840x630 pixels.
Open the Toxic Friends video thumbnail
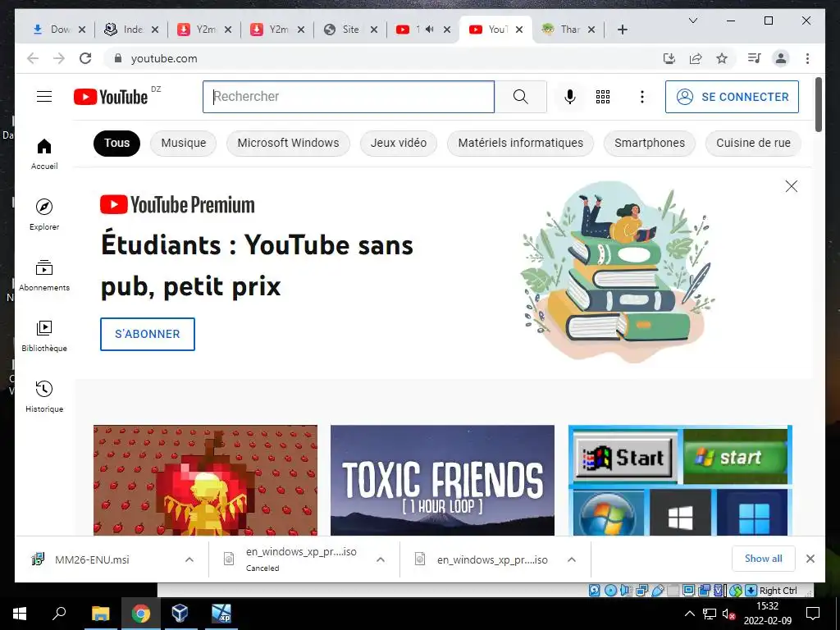click(x=442, y=480)
